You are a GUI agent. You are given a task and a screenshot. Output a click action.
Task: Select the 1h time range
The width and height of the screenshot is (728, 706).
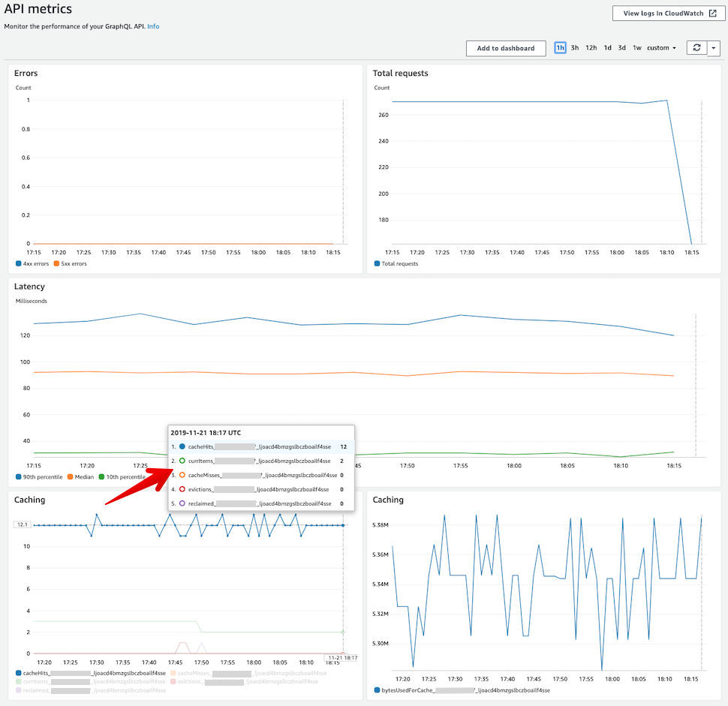(x=560, y=48)
